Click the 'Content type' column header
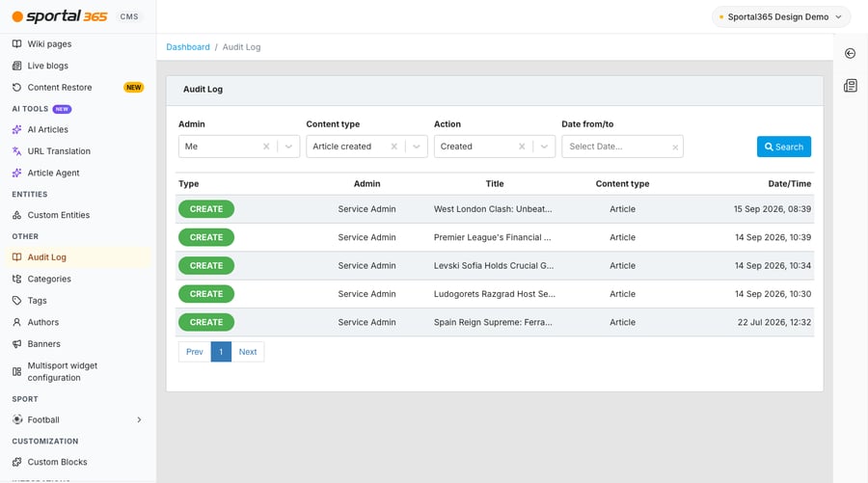 pyautogui.click(x=622, y=184)
